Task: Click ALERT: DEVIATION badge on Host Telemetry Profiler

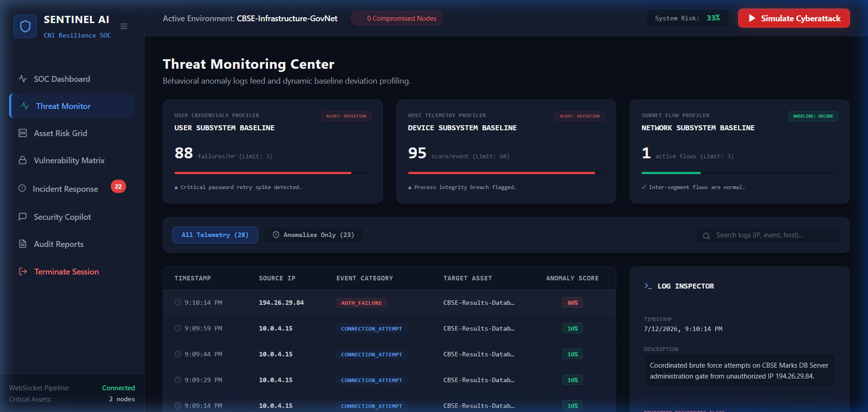Action: pyautogui.click(x=580, y=116)
